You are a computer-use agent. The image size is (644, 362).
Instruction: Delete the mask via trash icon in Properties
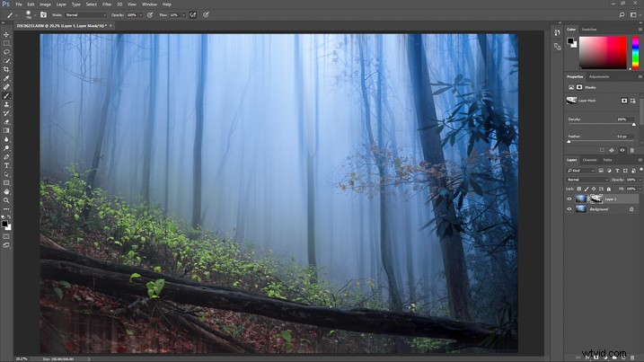pyautogui.click(x=632, y=150)
